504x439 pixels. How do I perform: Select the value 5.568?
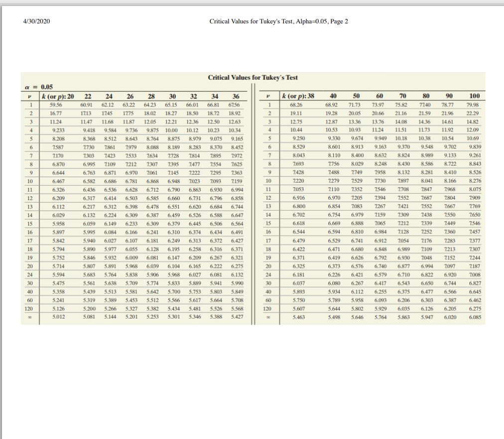click(237, 309)
